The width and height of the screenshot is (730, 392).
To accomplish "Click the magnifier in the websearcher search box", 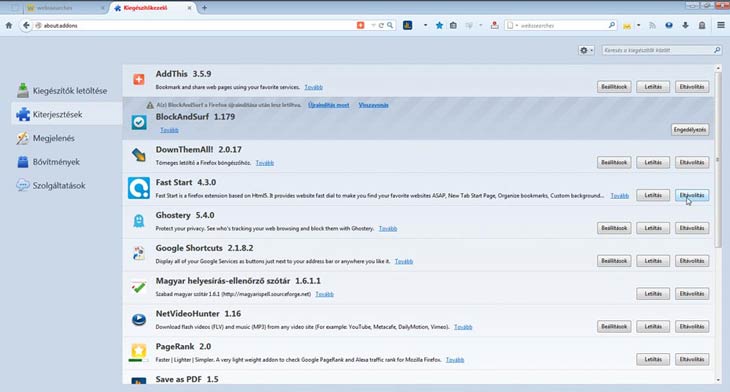I will [612, 25].
